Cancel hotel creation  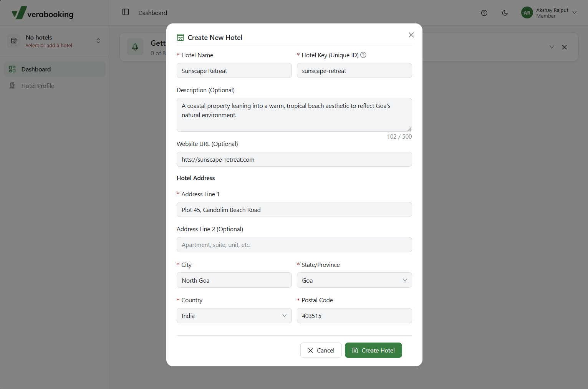point(321,350)
